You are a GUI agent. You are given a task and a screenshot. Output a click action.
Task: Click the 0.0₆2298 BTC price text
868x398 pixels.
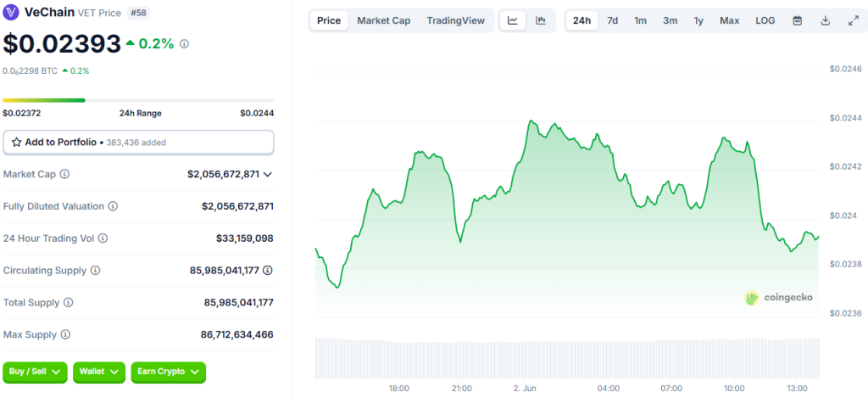(30, 71)
